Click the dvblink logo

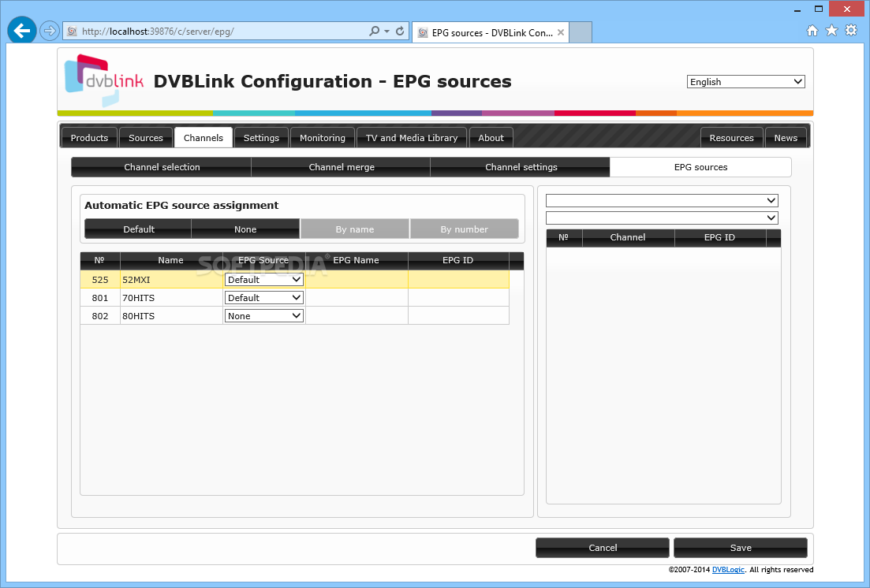point(104,80)
